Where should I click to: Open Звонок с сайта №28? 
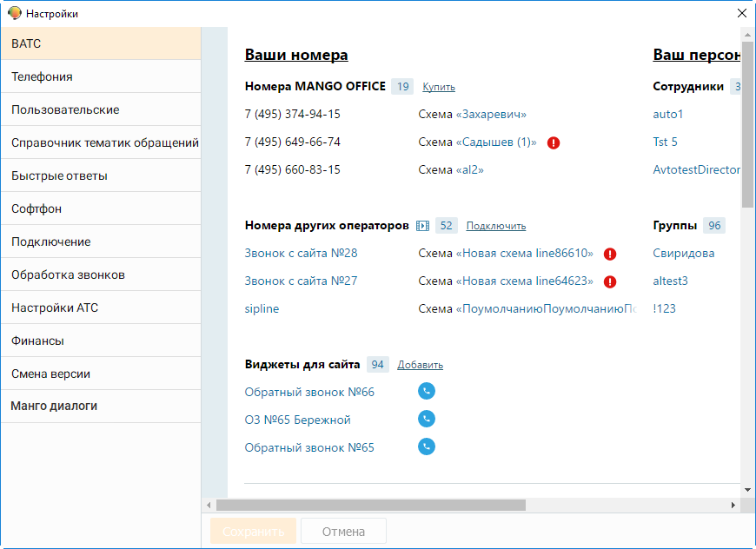[x=301, y=253]
